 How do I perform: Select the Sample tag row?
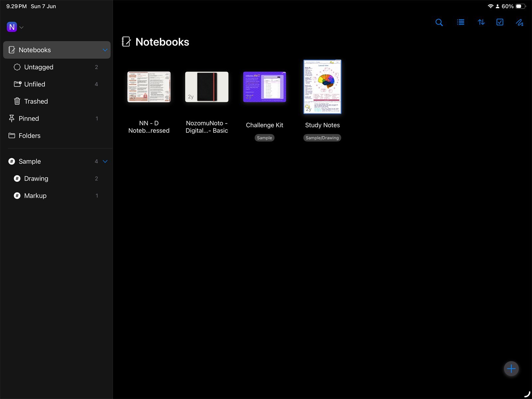coord(57,161)
